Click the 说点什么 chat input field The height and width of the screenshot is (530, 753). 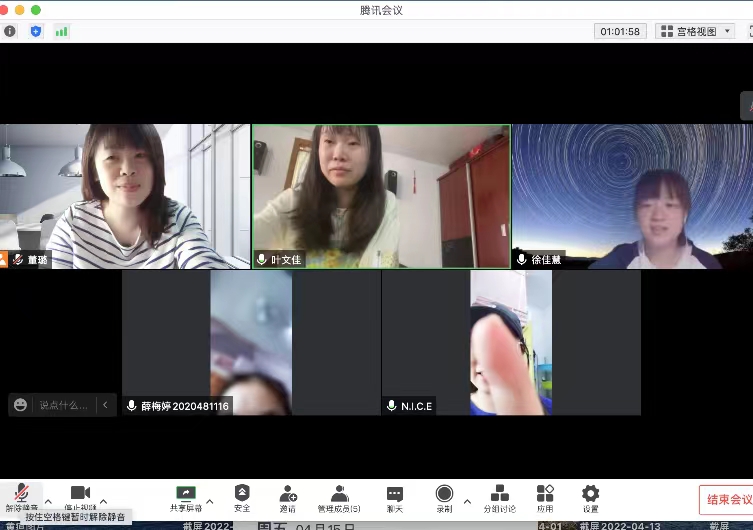[64, 405]
